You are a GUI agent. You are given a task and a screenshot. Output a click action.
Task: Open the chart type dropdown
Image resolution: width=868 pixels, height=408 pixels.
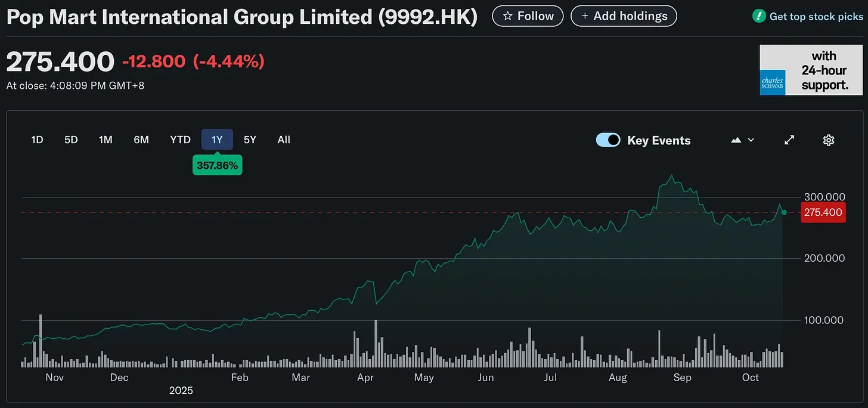tap(742, 140)
